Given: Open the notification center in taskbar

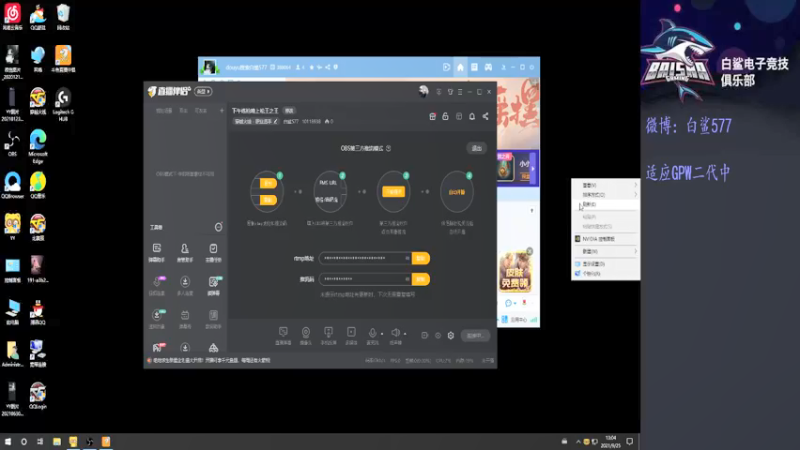Looking at the screenshot, I should pos(630,441).
